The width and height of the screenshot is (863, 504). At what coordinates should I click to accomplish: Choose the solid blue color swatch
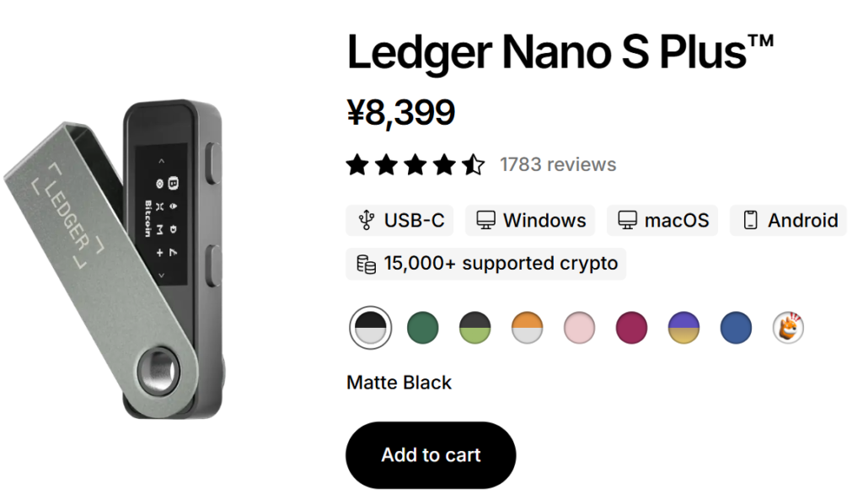pyautogui.click(x=736, y=327)
